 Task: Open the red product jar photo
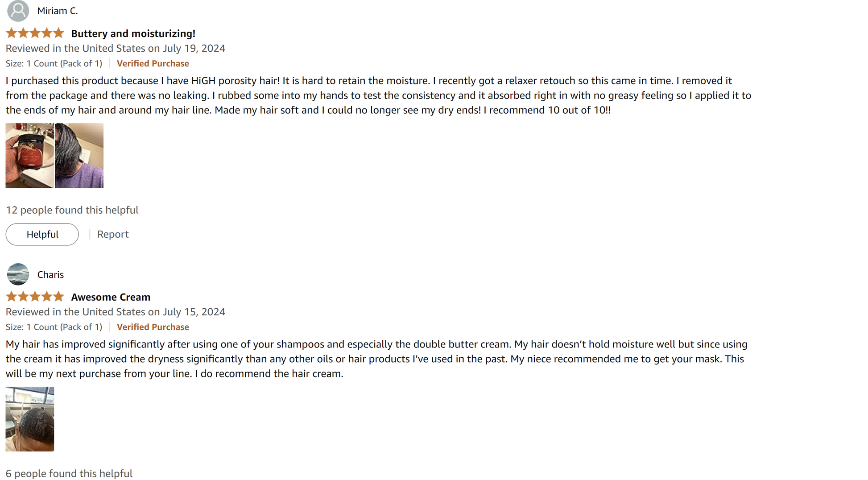(29, 156)
